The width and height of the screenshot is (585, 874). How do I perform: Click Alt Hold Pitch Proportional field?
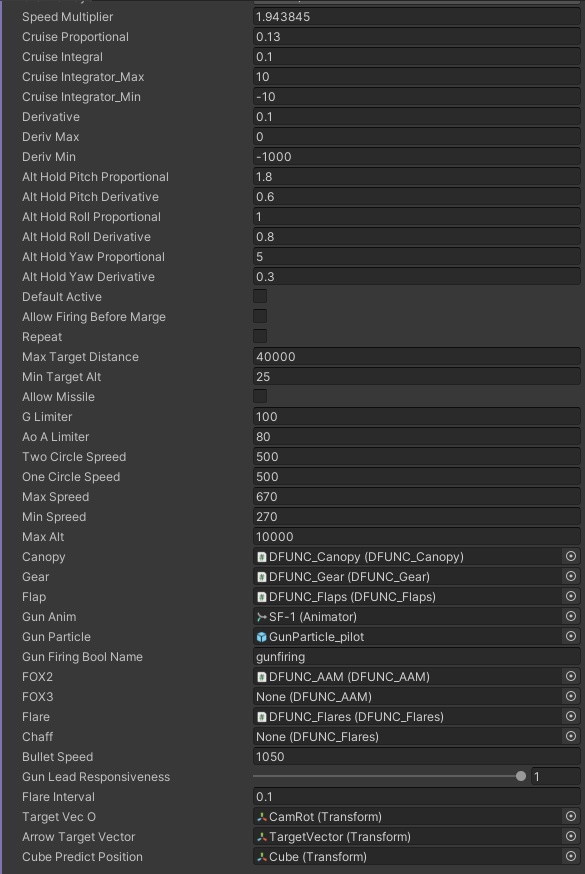coord(417,177)
